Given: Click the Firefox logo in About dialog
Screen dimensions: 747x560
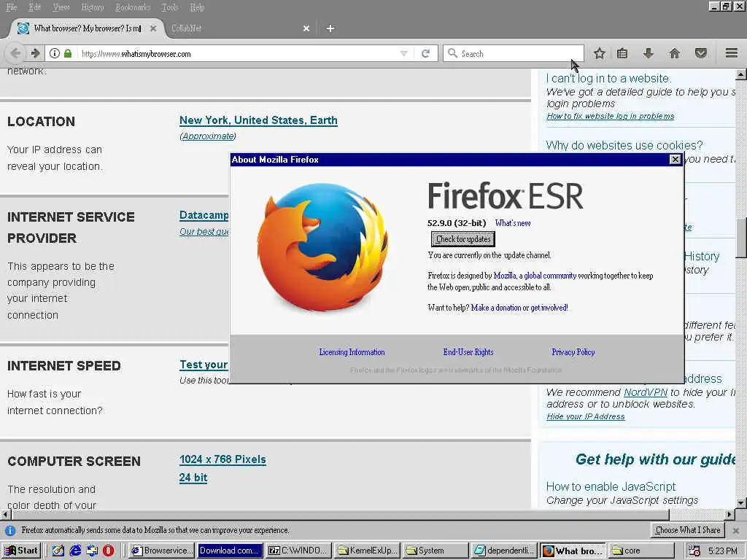Looking at the screenshot, I should 322,246.
